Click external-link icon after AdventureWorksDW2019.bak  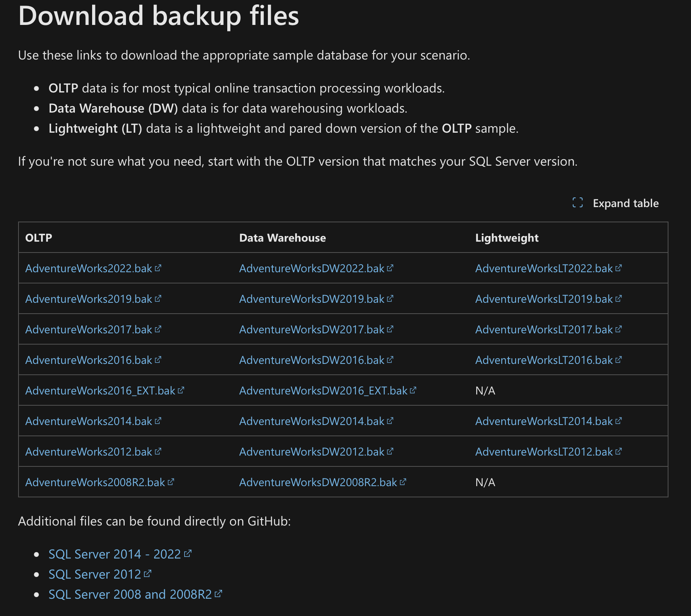pyautogui.click(x=390, y=298)
